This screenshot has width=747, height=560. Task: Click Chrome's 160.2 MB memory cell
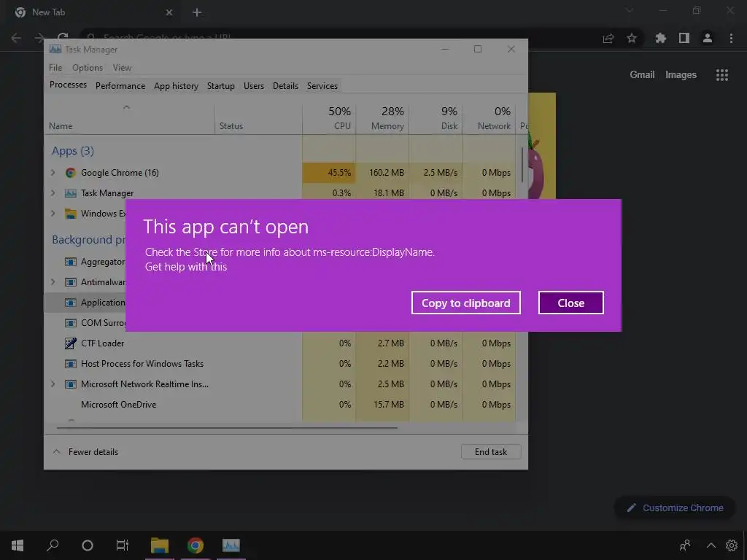(382, 172)
